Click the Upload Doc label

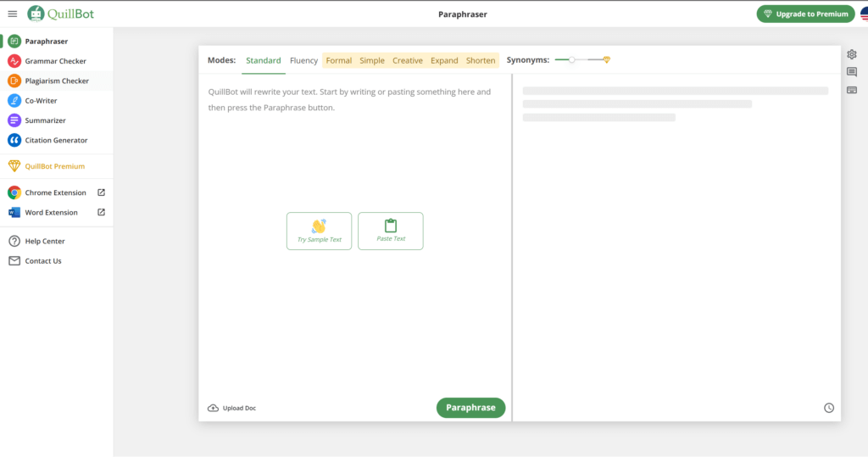click(x=239, y=409)
